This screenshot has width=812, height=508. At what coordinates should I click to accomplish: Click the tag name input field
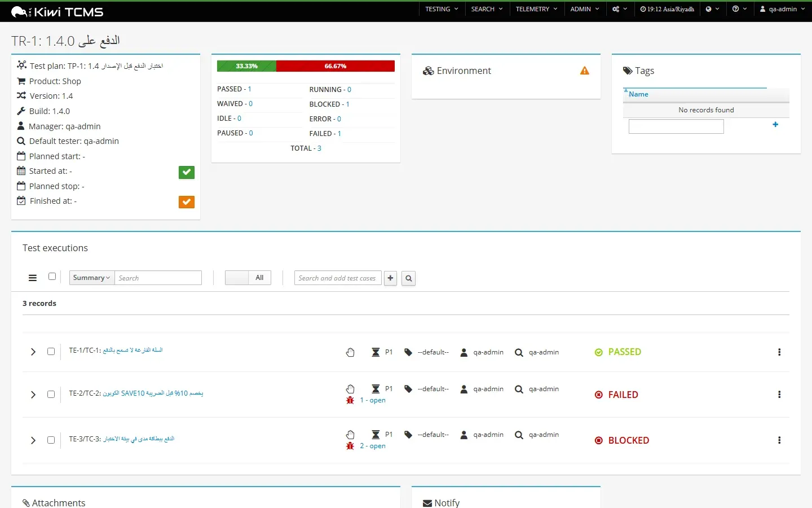coord(676,126)
